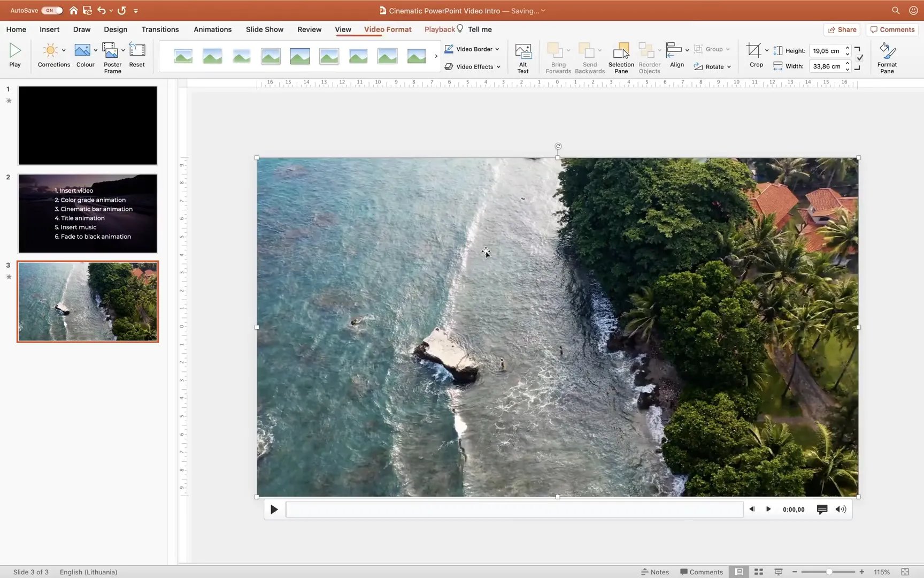The width and height of the screenshot is (924, 578).
Task: Open the Video Border dropdown
Action: (x=497, y=49)
